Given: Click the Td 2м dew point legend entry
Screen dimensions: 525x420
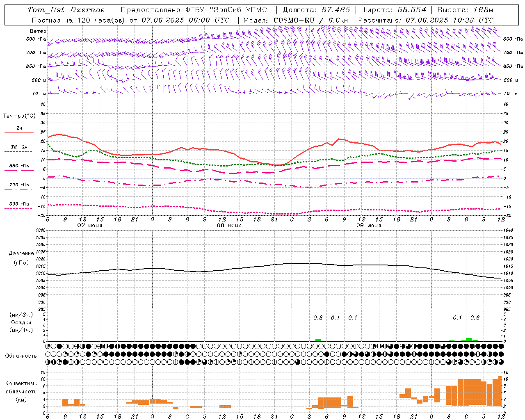Looking at the screenshot, I should coord(19,147).
